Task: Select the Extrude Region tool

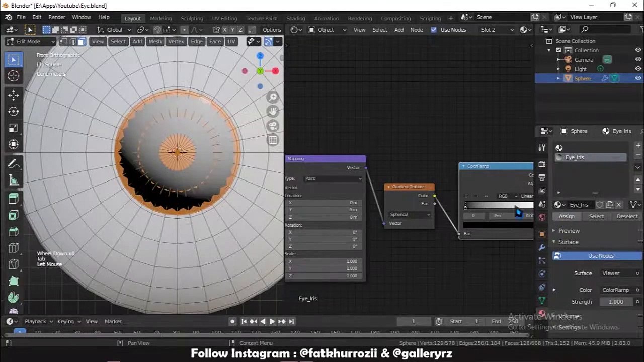Action: pyautogui.click(x=14, y=199)
